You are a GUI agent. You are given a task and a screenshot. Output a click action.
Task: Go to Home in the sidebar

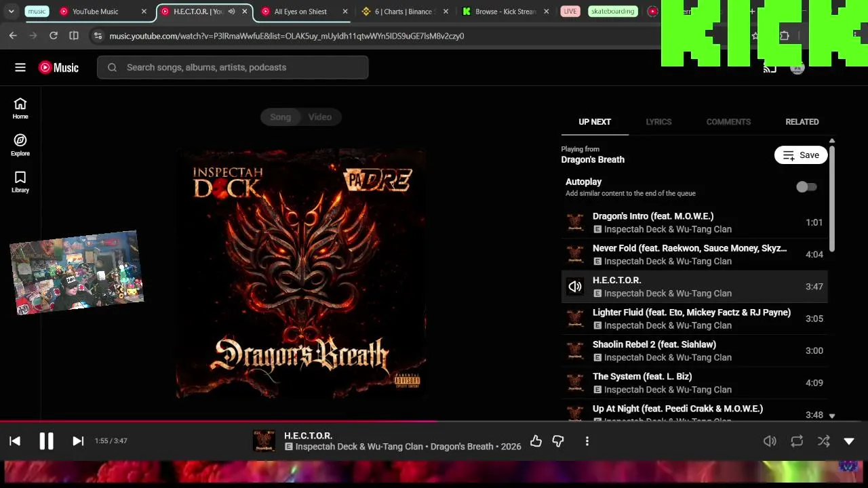pos(20,108)
